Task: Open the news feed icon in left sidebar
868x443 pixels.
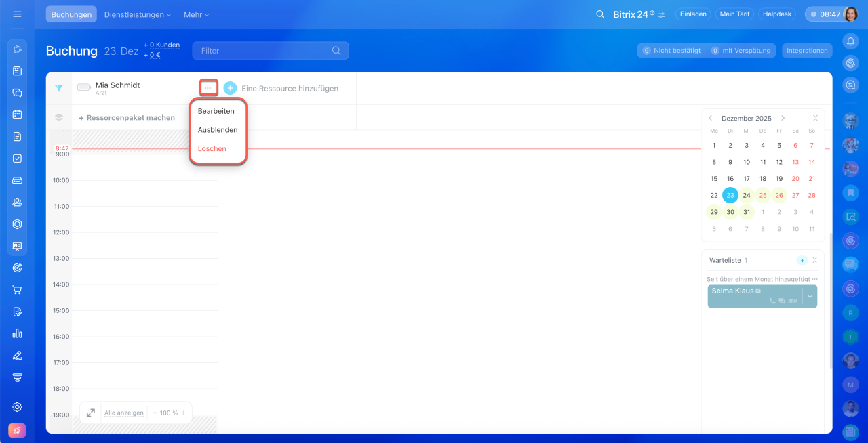Action: pos(18,70)
